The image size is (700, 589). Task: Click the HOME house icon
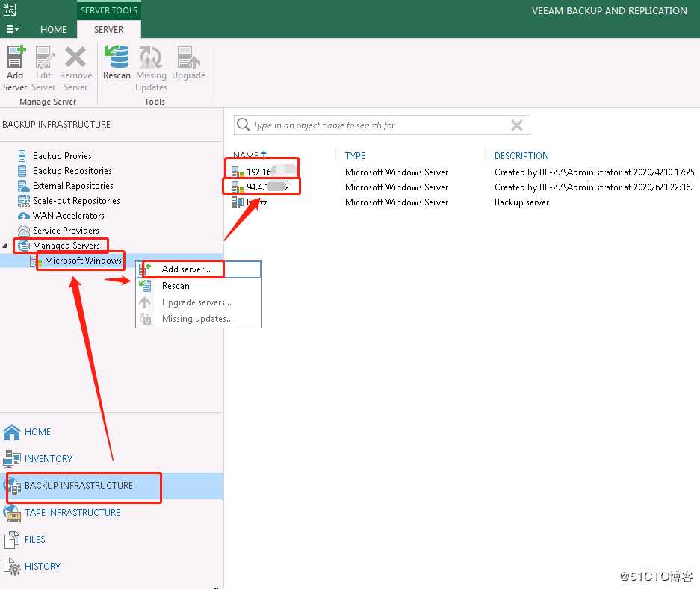[12, 432]
